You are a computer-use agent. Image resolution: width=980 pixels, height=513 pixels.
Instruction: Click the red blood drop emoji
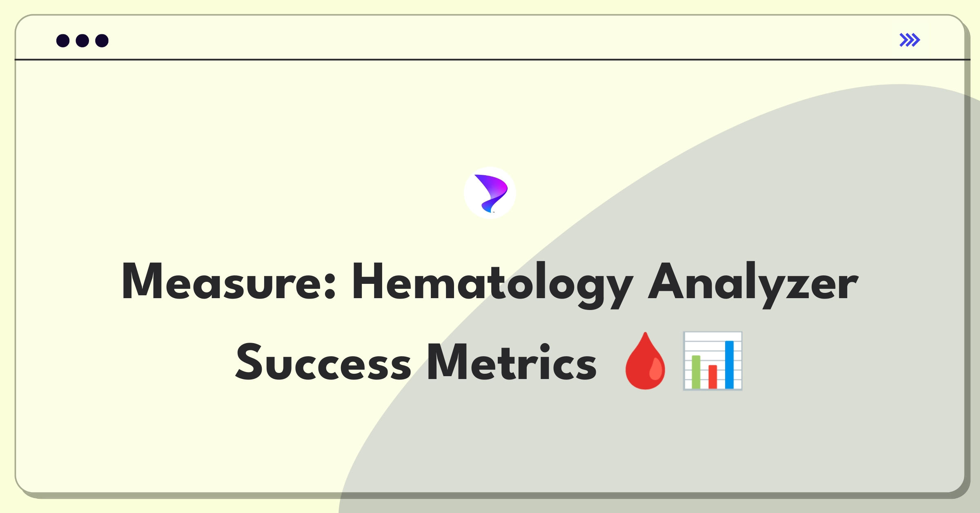point(645,361)
